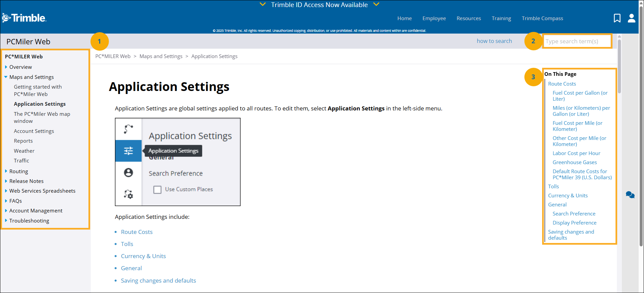Select Account Settings in sidebar

click(x=34, y=131)
